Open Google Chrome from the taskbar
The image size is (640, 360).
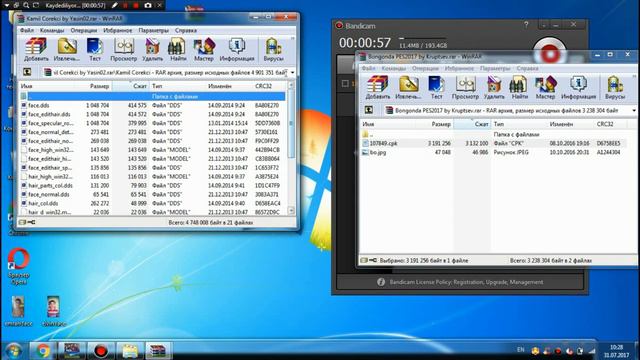point(42,351)
